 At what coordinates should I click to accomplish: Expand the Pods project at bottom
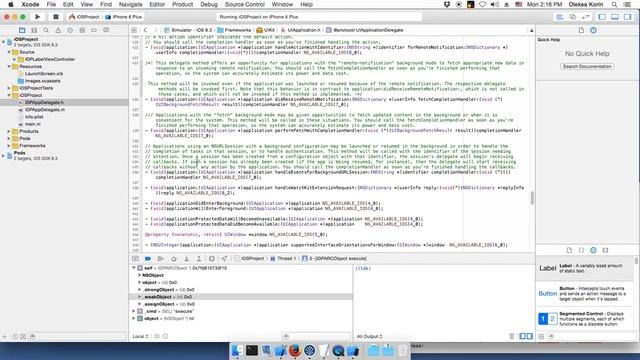click(x=4, y=155)
